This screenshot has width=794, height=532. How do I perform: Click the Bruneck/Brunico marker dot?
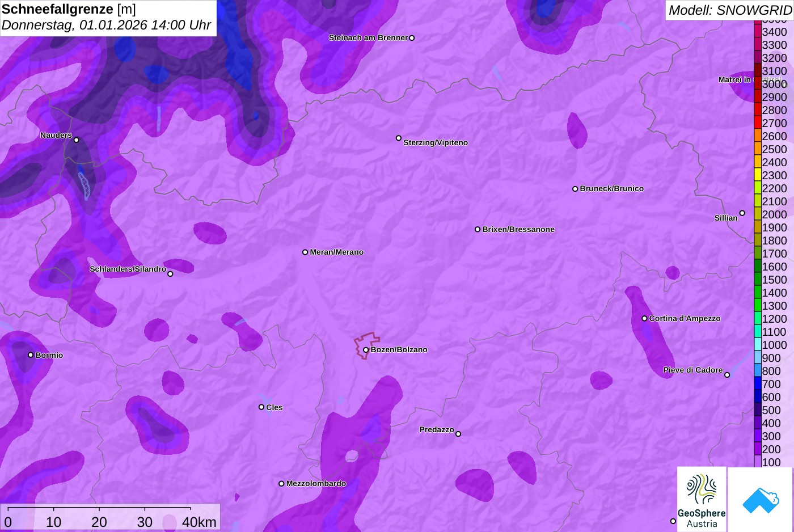(575, 189)
